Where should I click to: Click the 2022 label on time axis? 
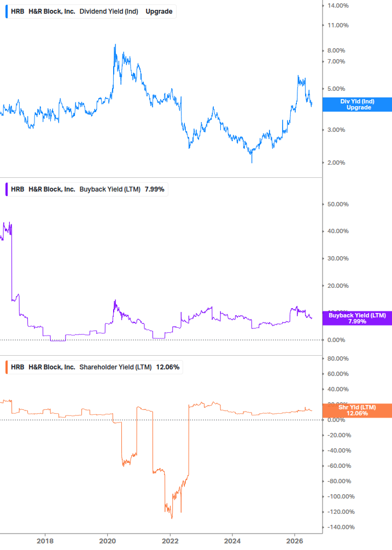170,541
